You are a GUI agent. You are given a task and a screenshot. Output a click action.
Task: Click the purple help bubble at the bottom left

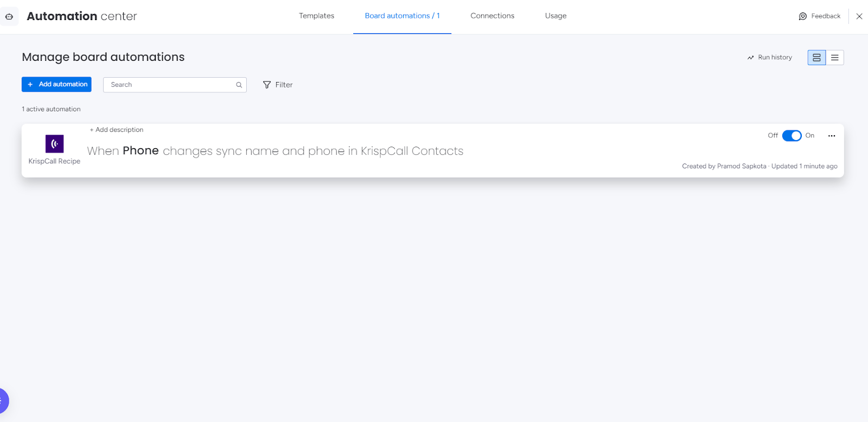[3, 401]
